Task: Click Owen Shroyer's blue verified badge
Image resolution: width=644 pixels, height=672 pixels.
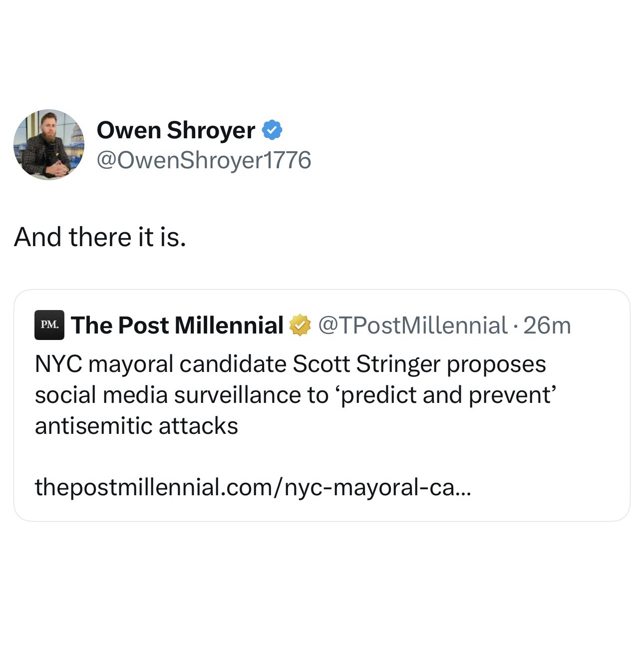Action: click(x=272, y=130)
